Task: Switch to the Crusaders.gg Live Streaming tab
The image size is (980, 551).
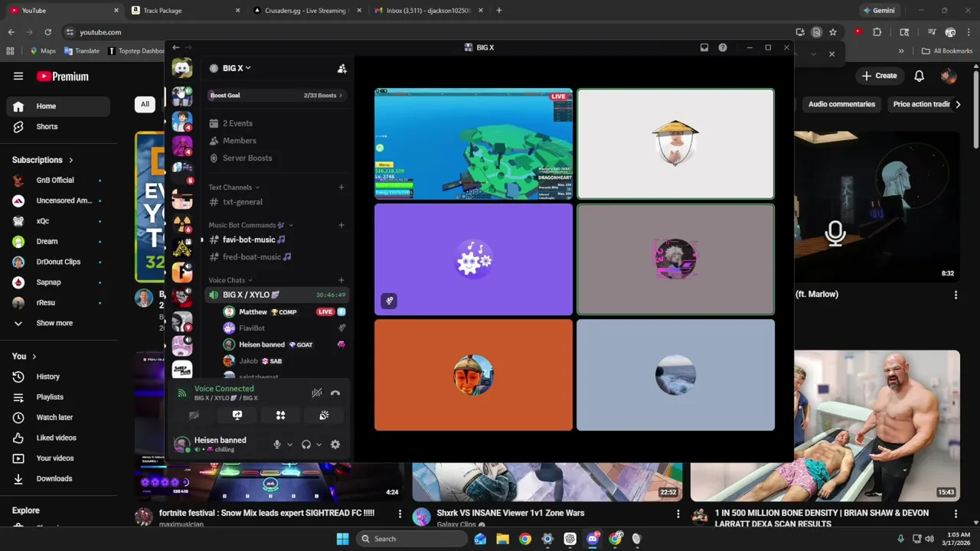Action: click(306, 11)
